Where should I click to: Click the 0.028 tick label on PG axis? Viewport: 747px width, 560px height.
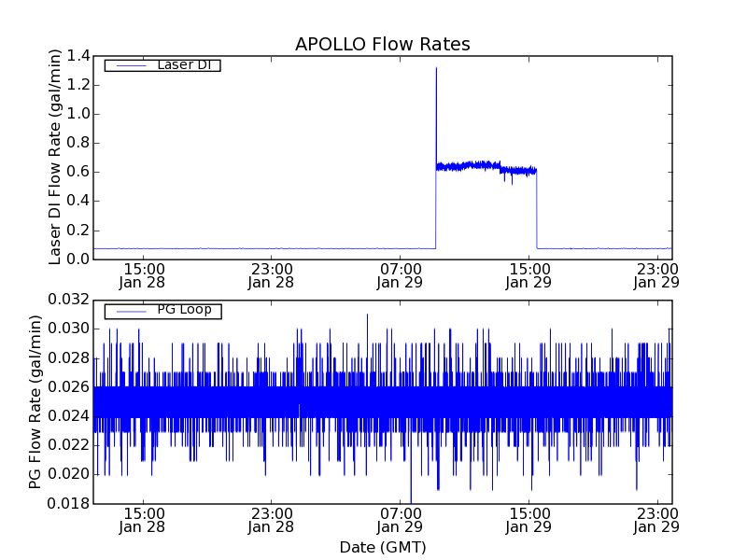68,358
